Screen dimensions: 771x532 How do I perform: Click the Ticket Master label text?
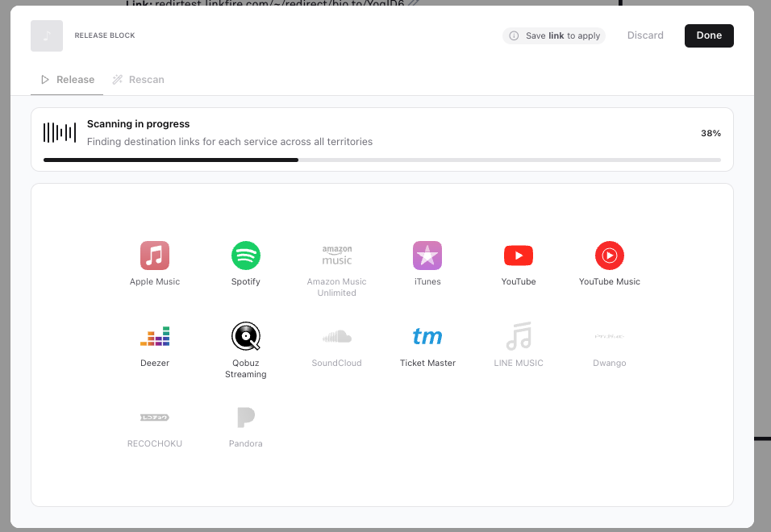(x=427, y=363)
